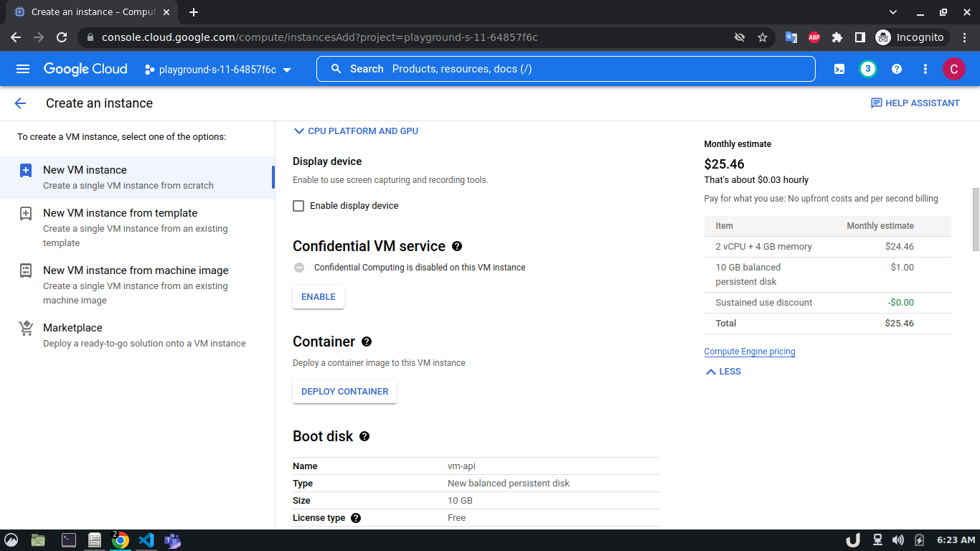Open HELP ASSISTANT panel
980x551 pixels.
coord(915,103)
